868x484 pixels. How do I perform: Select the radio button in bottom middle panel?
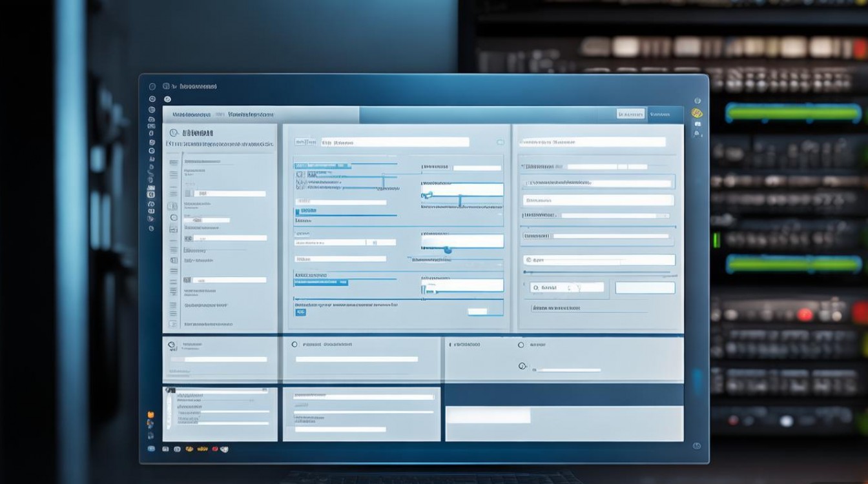click(294, 345)
